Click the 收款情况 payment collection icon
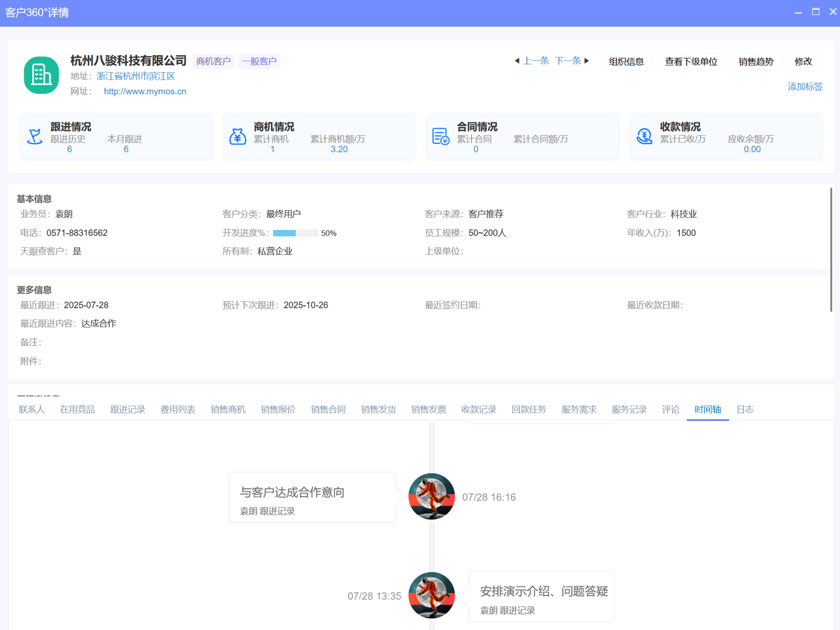The width and height of the screenshot is (840, 630). click(644, 136)
